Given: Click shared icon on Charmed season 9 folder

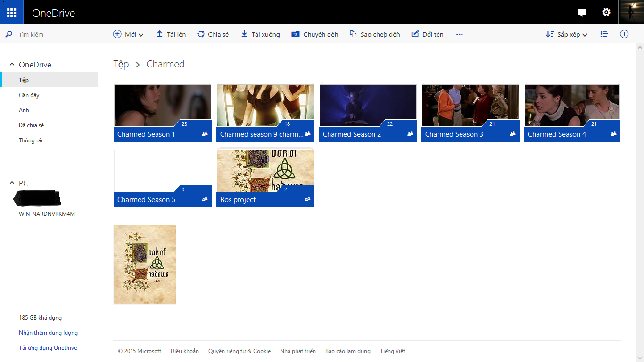Looking at the screenshot, I should coord(307,134).
